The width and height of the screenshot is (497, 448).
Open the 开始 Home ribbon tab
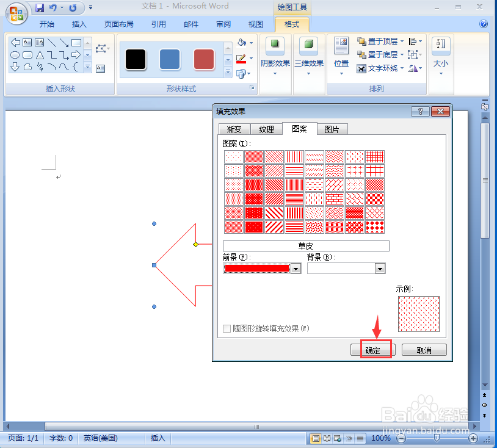[x=46, y=24]
